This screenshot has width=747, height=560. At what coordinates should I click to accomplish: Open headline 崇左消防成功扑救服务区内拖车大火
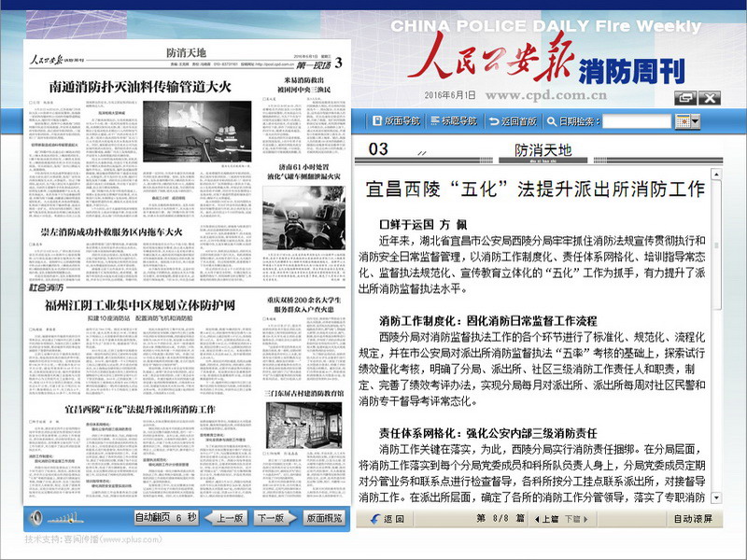click(x=111, y=231)
